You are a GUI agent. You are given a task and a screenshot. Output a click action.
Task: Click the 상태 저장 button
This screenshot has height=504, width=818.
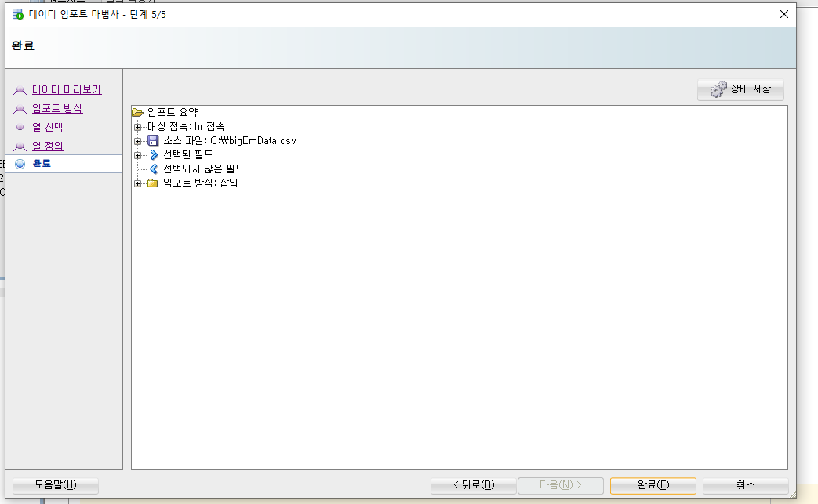pyautogui.click(x=741, y=89)
